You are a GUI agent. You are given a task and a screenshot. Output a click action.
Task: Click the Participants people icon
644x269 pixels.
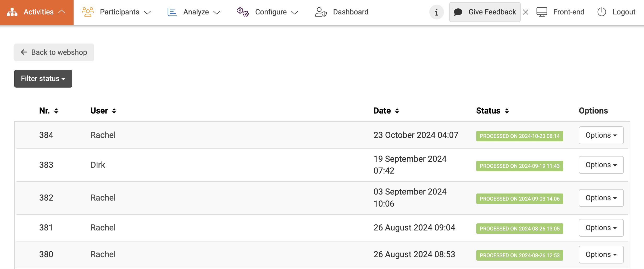(88, 12)
